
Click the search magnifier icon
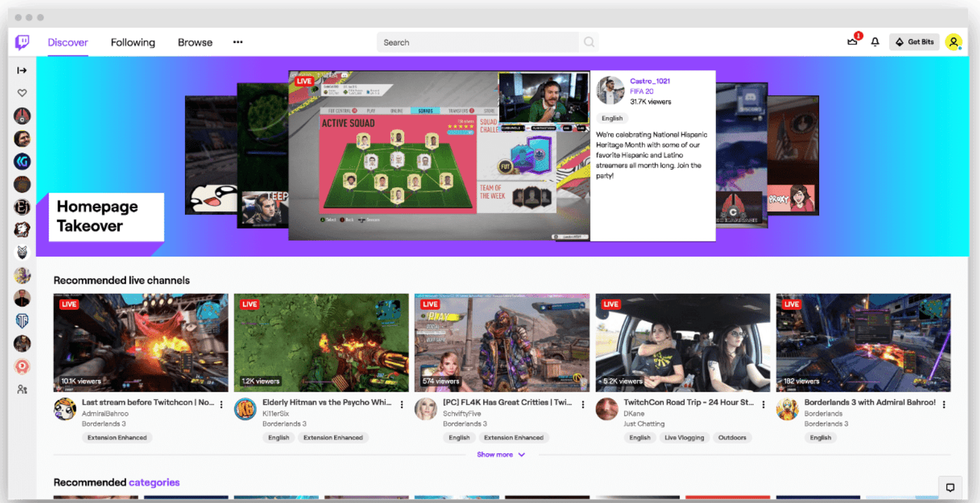coord(589,42)
